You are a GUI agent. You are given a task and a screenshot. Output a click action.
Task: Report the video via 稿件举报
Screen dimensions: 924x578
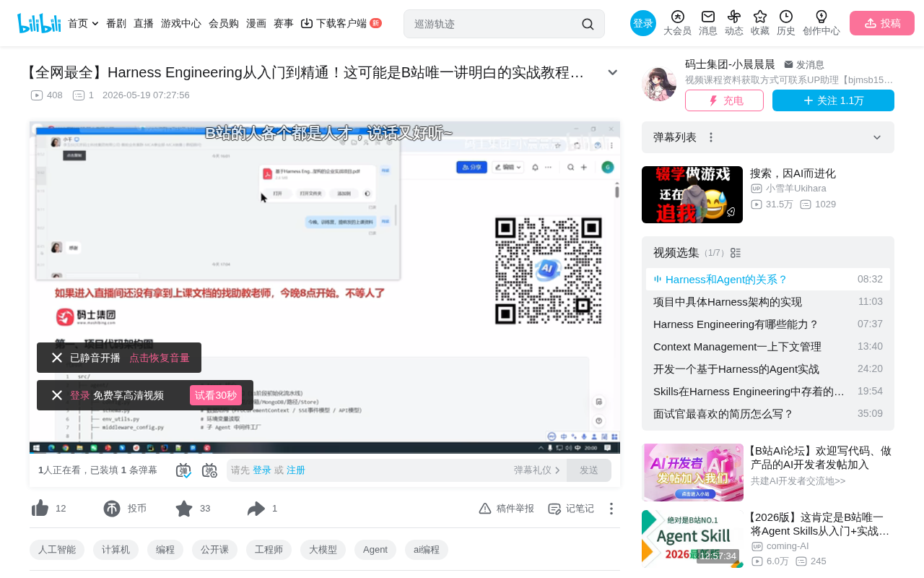point(506,509)
